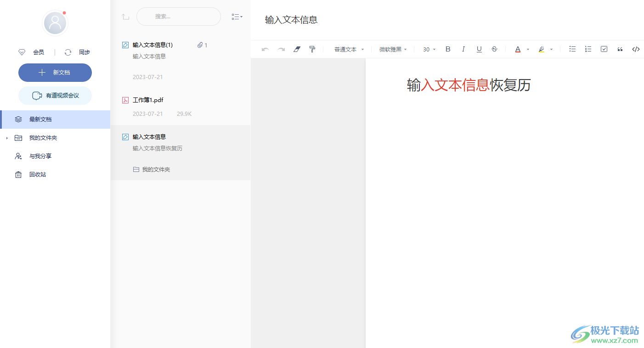Open the 普通文本 paragraph style dropdown
This screenshot has height=348, width=644.
pos(349,49)
